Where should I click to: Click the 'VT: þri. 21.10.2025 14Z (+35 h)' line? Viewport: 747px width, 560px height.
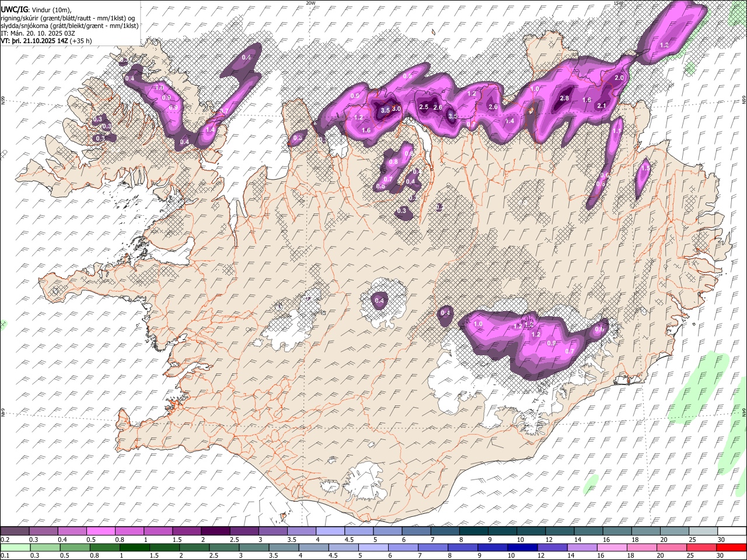click(46, 41)
